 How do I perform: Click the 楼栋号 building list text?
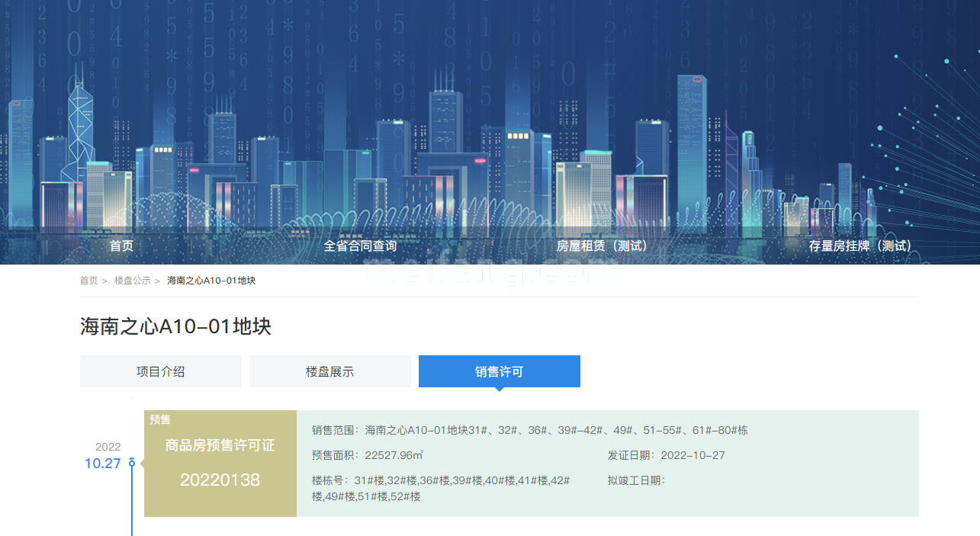pyautogui.click(x=441, y=488)
